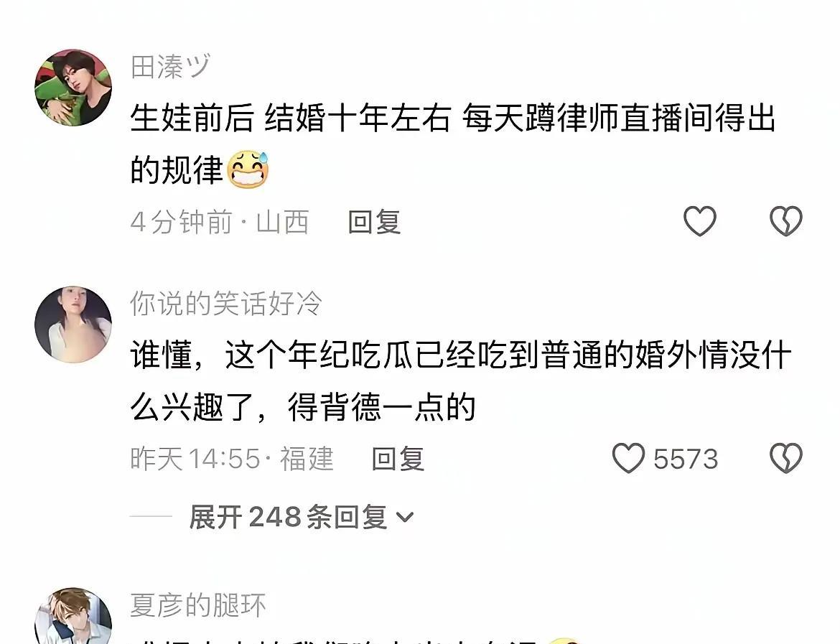
Task: Click the 5573 like count
Action: pyautogui.click(x=686, y=459)
